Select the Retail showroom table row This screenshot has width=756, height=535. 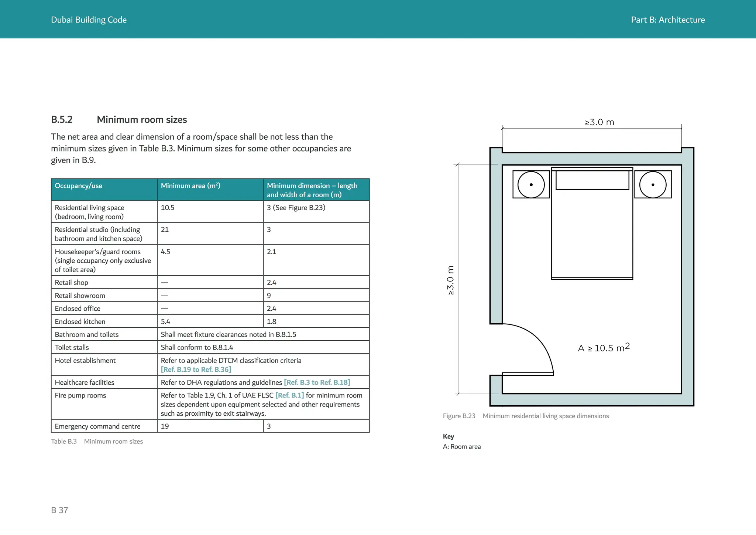80,296
